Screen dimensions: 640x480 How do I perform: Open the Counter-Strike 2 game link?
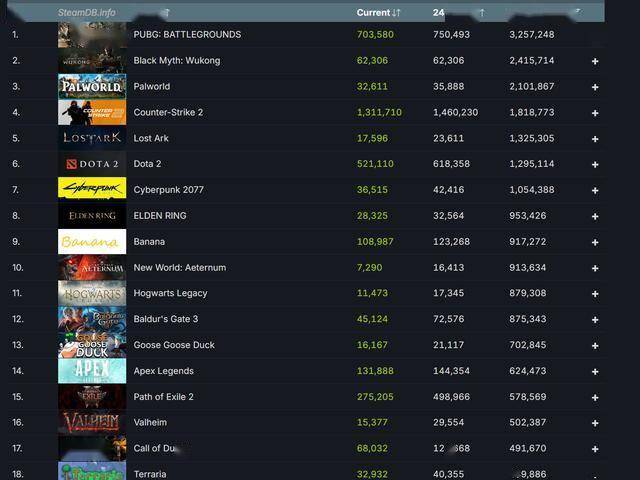click(168, 112)
